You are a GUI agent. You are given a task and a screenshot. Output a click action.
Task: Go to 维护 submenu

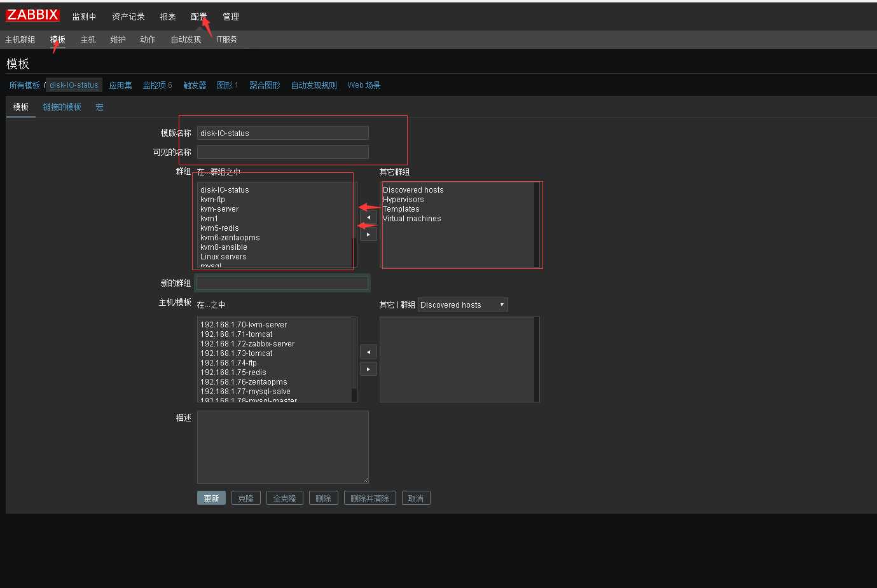click(118, 39)
